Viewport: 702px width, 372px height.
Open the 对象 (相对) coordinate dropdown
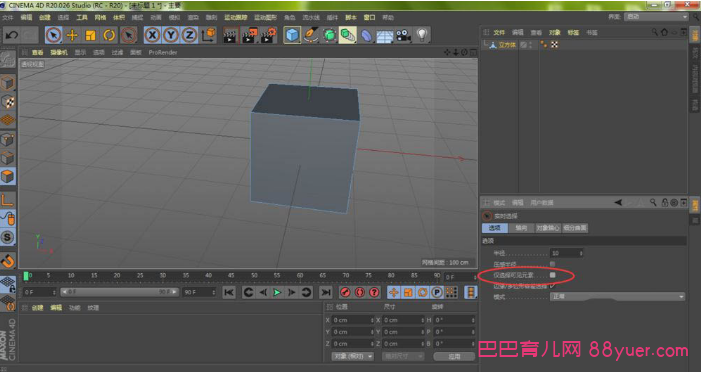pyautogui.click(x=352, y=356)
